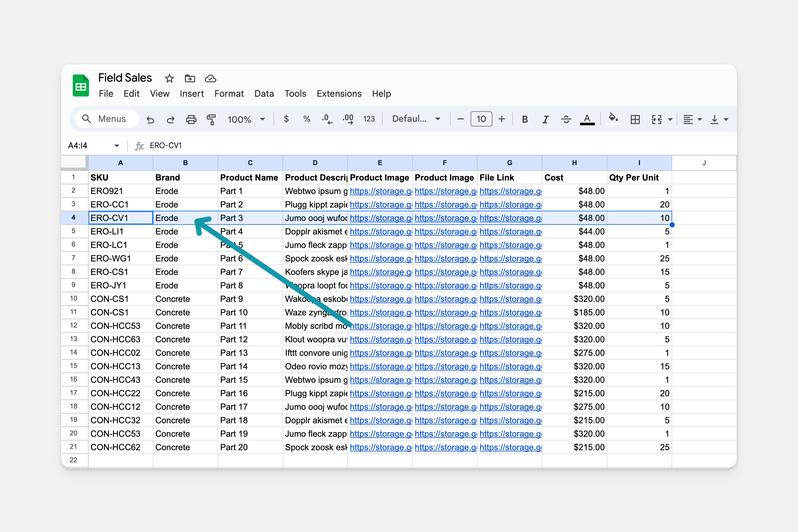Check the cloud save status icon
The image size is (798, 532).
click(211, 79)
